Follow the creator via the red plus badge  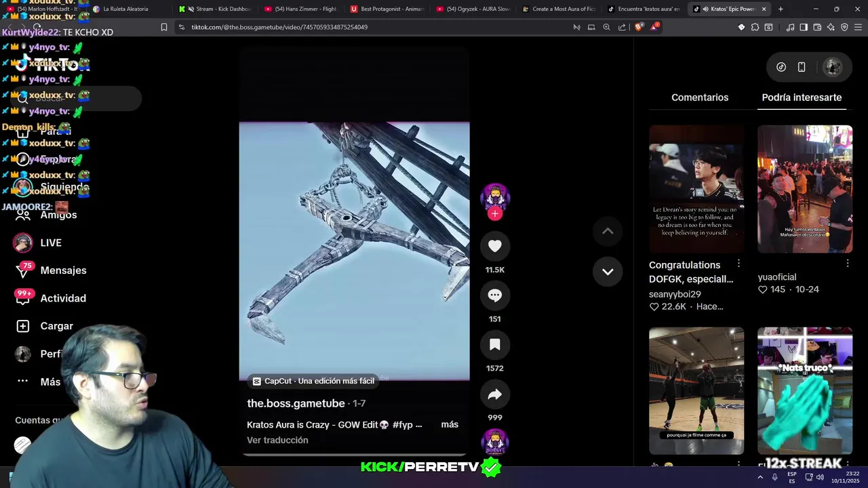(495, 213)
